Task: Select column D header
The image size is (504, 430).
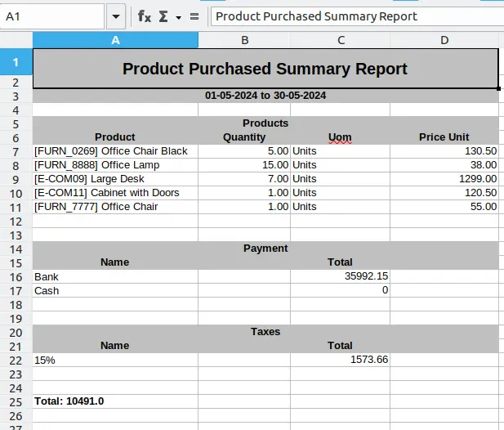Action: click(444, 40)
